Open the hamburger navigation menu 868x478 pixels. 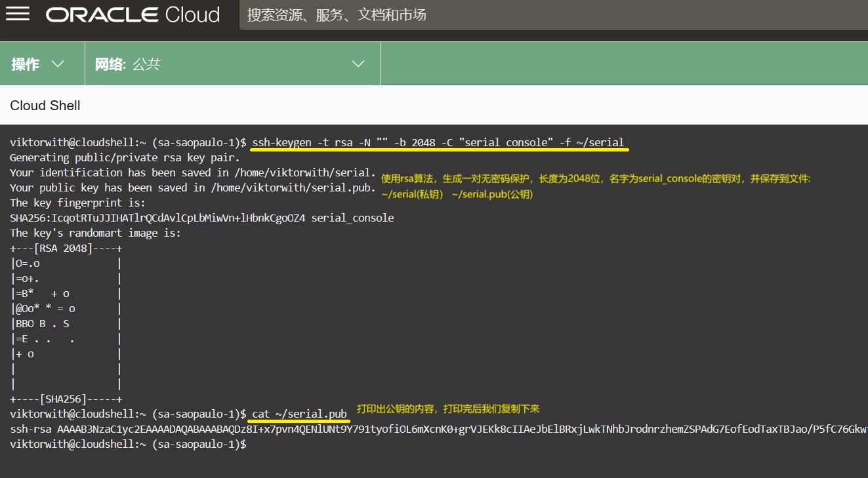coord(18,14)
